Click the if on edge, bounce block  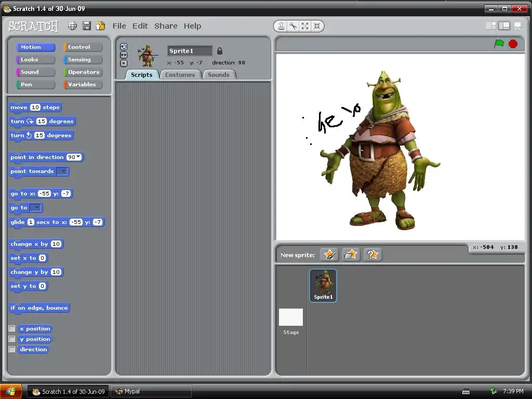39,308
